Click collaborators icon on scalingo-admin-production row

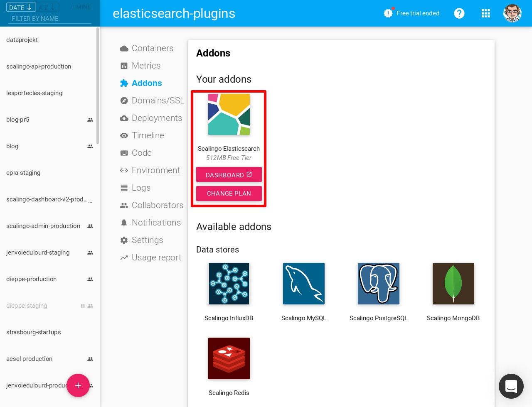[90, 226]
